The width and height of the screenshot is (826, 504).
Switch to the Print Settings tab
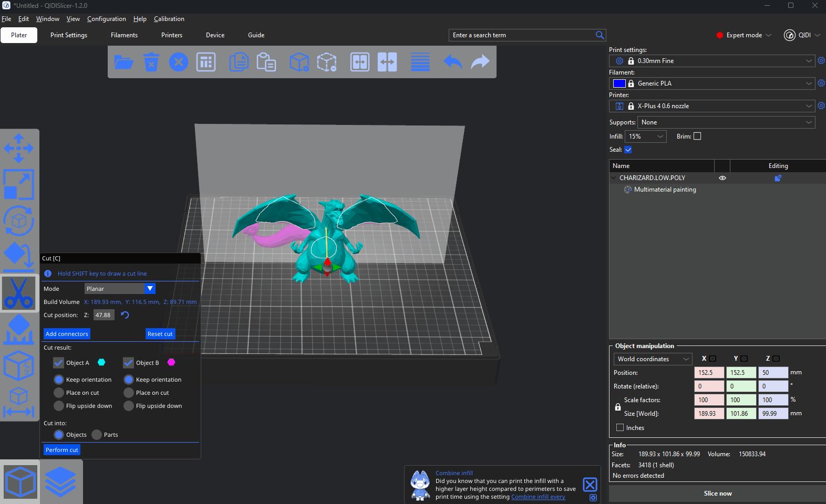69,35
